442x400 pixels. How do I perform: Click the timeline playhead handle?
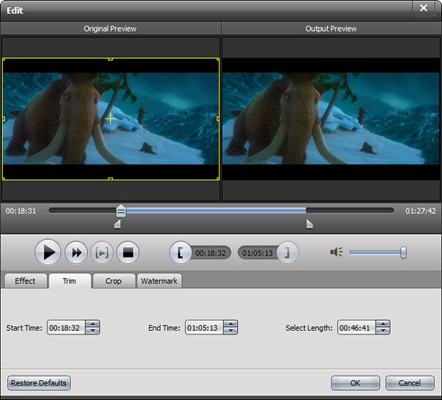coord(121,211)
